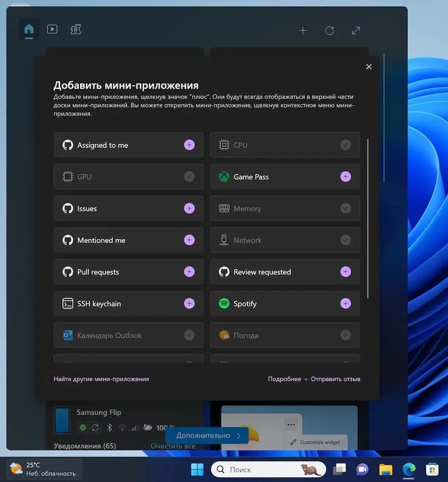Click the CPU widget checkmark
Image resolution: width=448 pixels, height=482 pixels.
345,145
